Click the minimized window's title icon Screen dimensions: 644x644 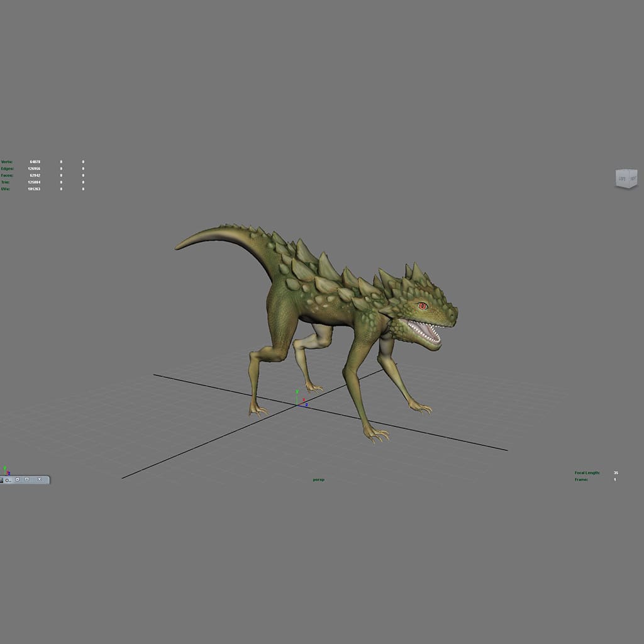[x=3, y=480]
